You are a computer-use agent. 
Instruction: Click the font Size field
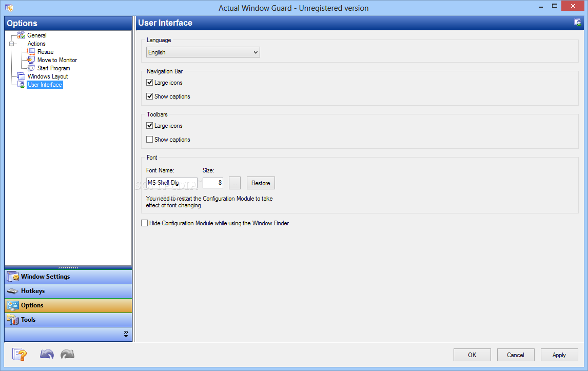pyautogui.click(x=213, y=183)
